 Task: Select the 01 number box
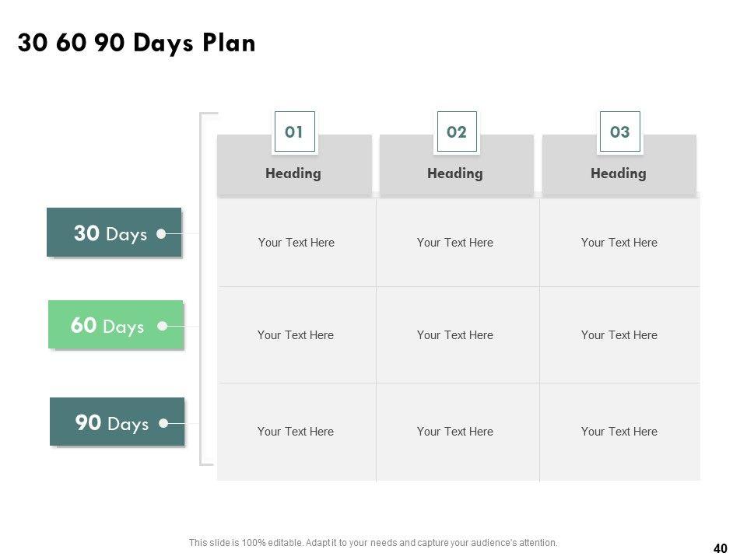294,132
